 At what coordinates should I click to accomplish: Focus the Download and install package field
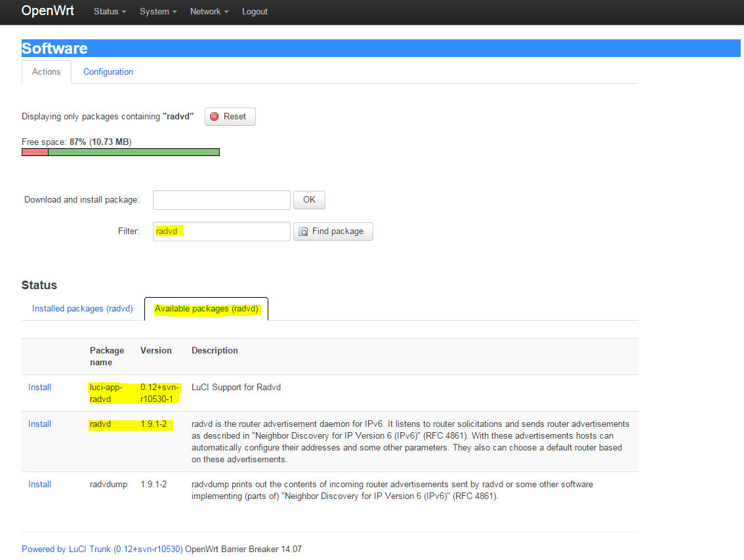click(221, 200)
